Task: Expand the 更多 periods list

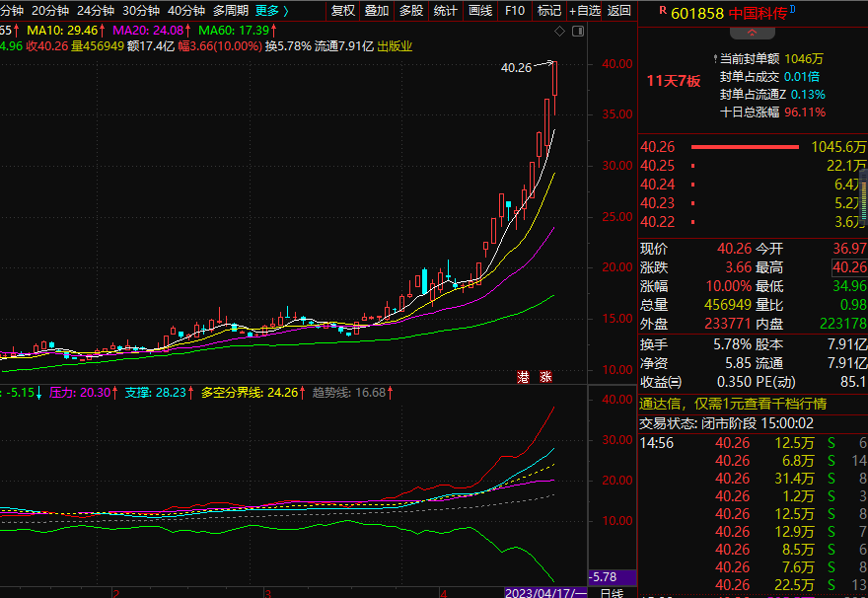Action: tap(271, 11)
